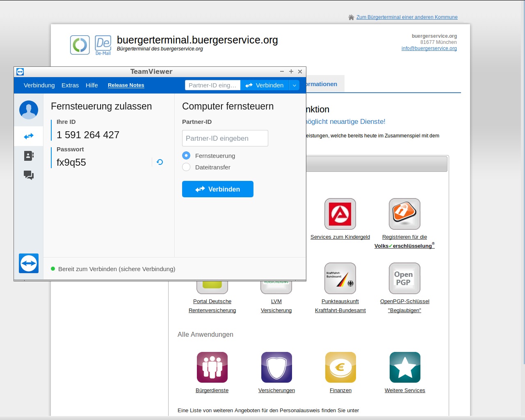
Task: Open the Verbindung menu
Action: [x=39, y=85]
